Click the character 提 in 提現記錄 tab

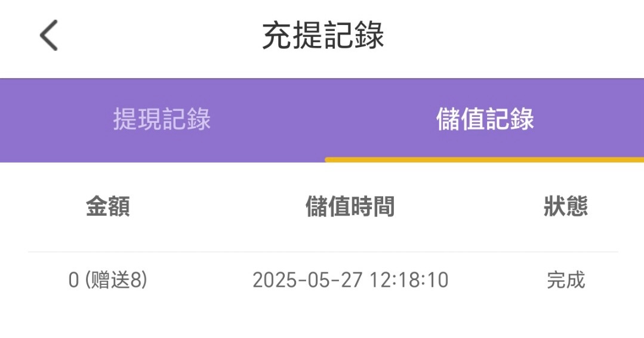(x=125, y=120)
